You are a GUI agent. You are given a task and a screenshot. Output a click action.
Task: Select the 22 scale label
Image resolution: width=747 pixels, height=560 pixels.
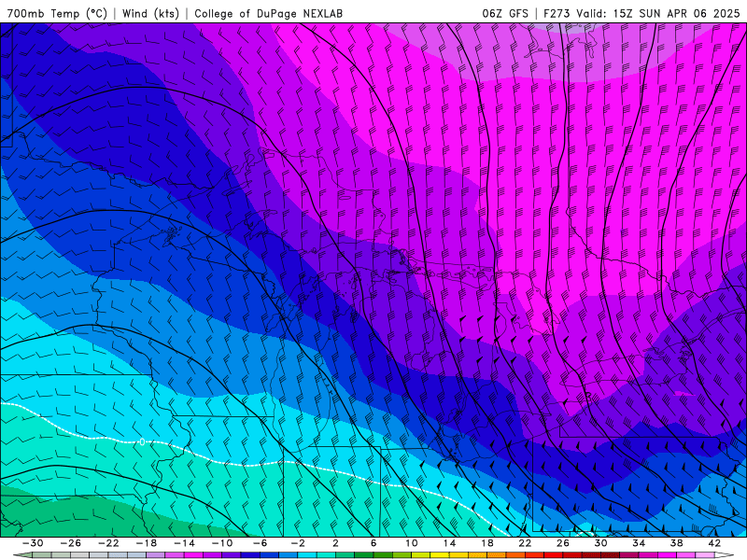[x=525, y=543]
